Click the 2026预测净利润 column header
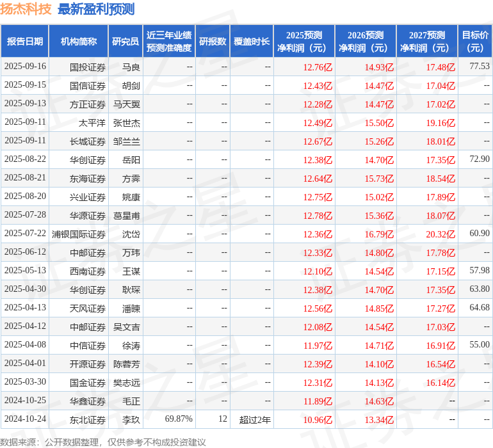 (x=366, y=42)
